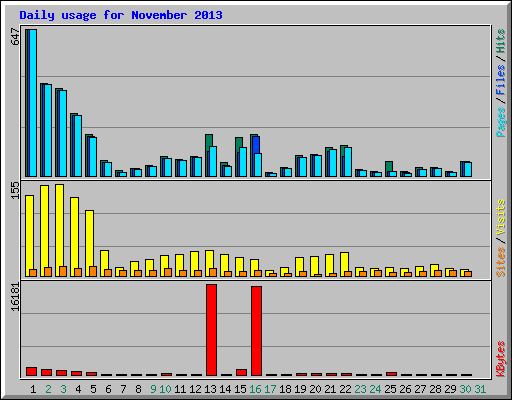The width and height of the screenshot is (512, 400).
Task: Click green day label 24 on the x-axis
Action: tap(375, 389)
